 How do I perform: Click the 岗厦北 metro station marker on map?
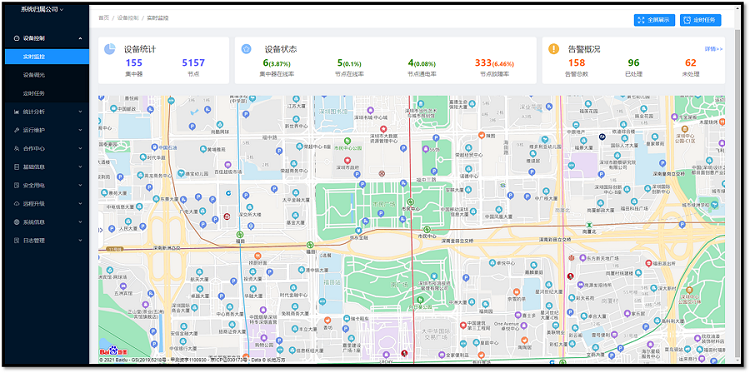[x=589, y=225]
